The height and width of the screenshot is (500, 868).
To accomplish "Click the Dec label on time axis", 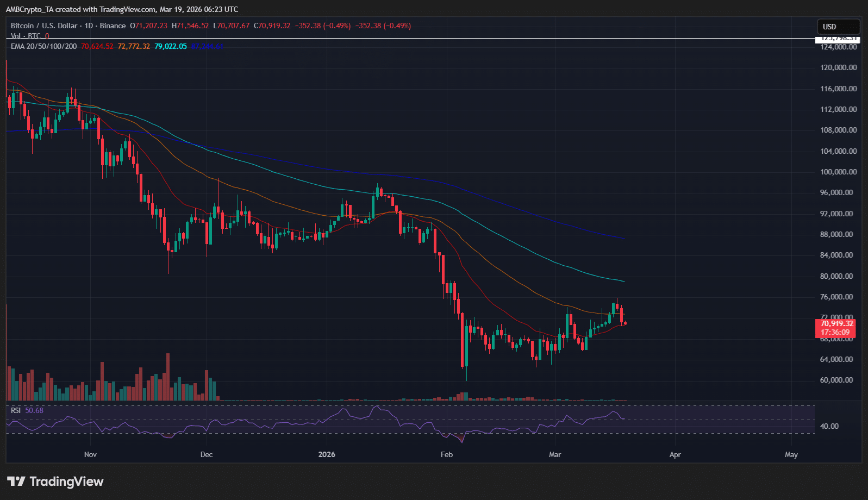I will tap(207, 454).
